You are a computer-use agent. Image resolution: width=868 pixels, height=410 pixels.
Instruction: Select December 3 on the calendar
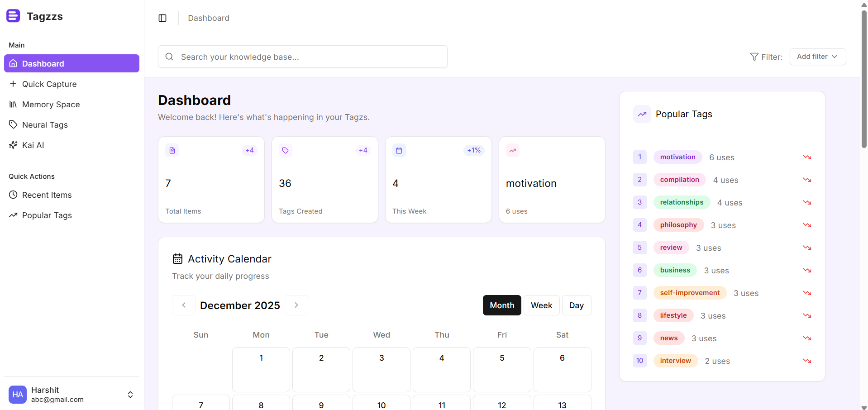coord(382,369)
